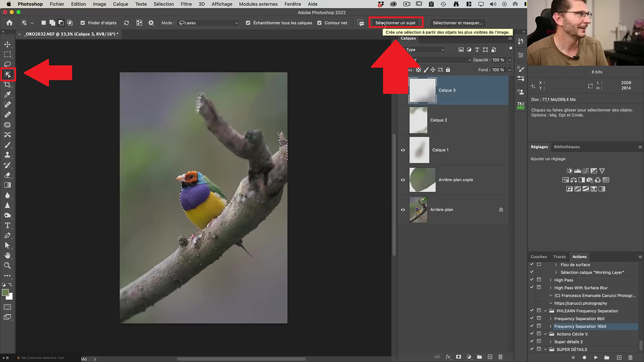Choose the Eyedropper tool
This screenshot has height=362, width=644.
click(7, 95)
